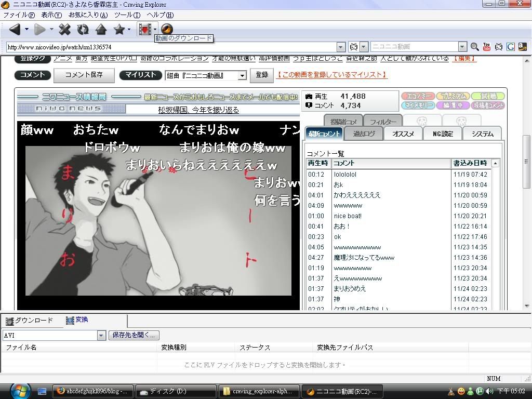The image size is (532, 399).
Task: Switch to the 過去ログ tab
Action: pos(364,134)
